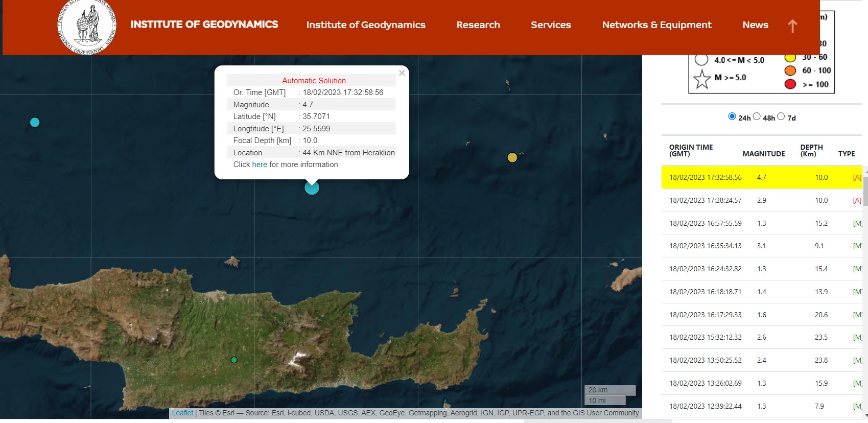Click the orange scroll-to-top arrow
This screenshot has width=868, height=423.
(792, 26)
